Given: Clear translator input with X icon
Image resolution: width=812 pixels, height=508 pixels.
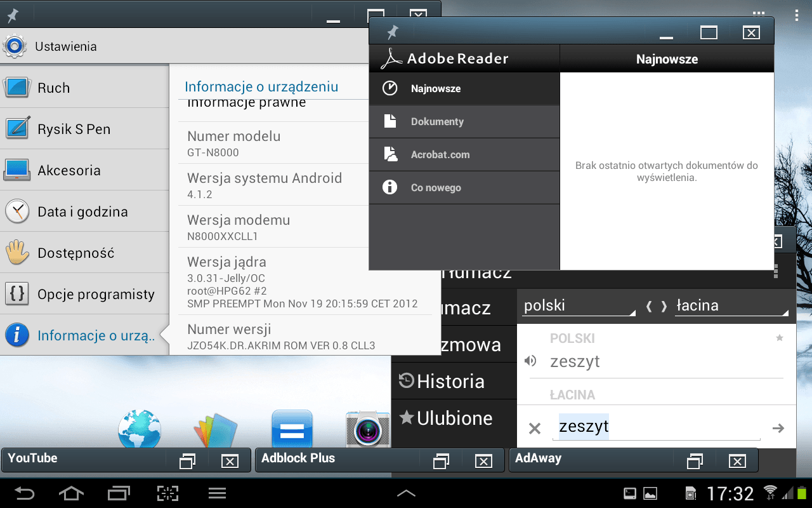Looking at the screenshot, I should click(x=535, y=429).
